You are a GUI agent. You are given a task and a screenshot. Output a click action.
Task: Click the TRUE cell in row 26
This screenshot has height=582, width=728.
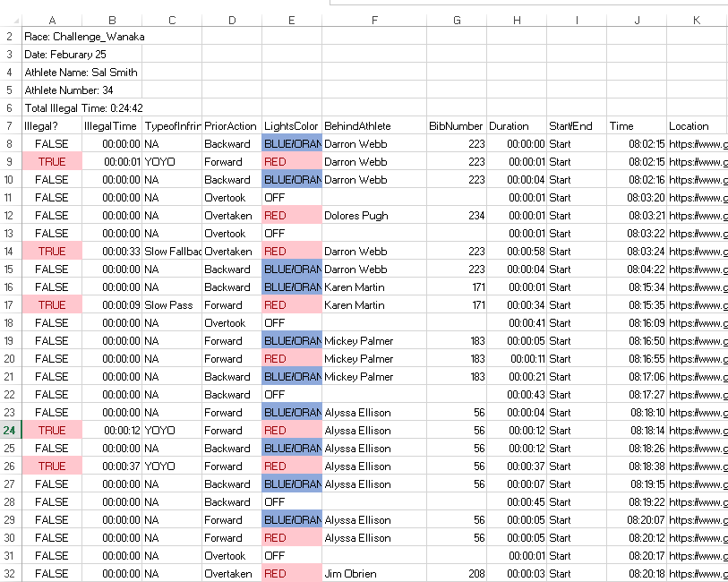(52, 466)
